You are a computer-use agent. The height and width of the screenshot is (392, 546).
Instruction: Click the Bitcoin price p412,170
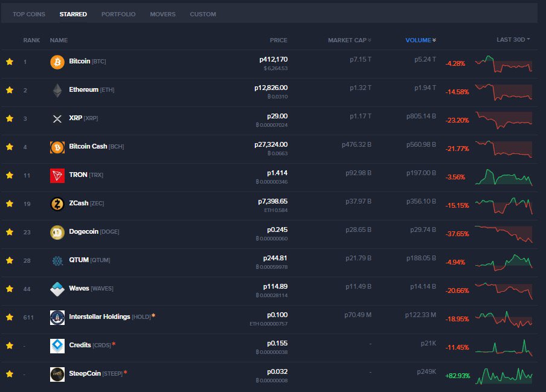(x=274, y=60)
